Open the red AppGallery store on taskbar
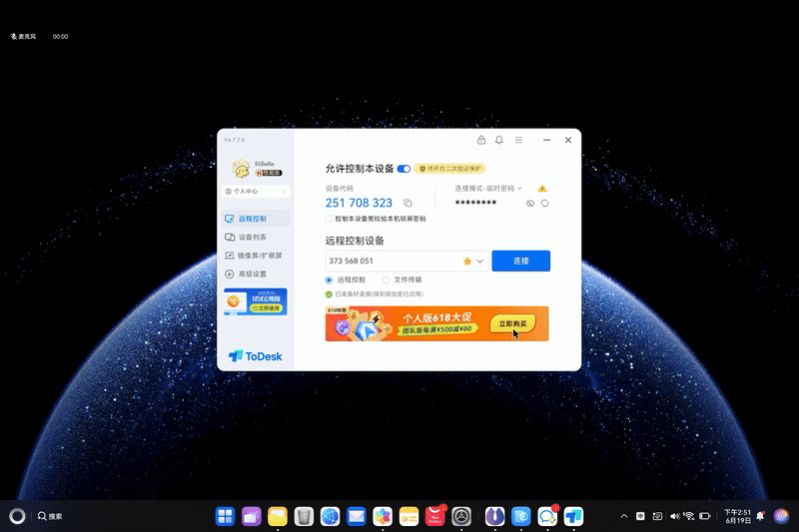Screen dimensions: 799x532 click(435, 516)
